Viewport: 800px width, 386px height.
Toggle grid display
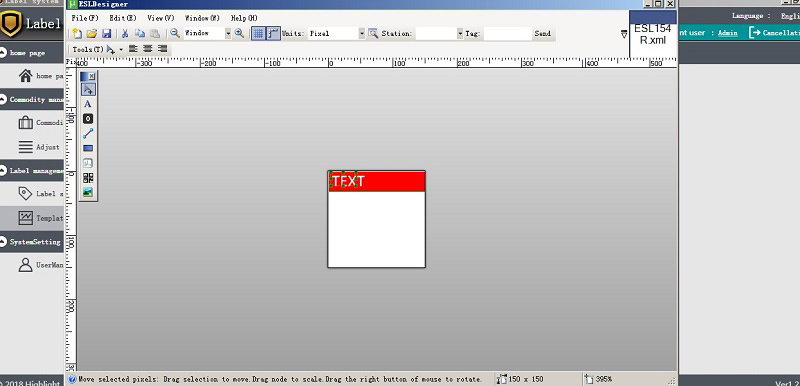[258, 34]
